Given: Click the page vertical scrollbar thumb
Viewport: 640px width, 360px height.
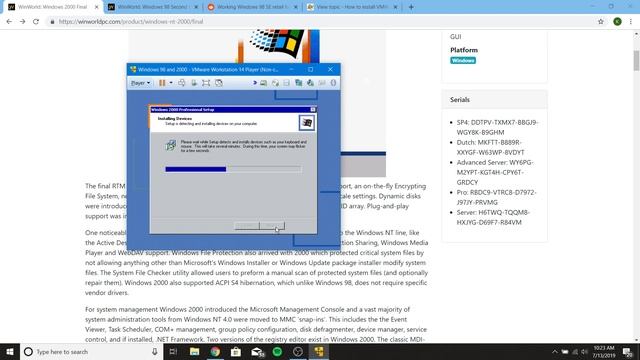Looking at the screenshot, I should (636, 60).
